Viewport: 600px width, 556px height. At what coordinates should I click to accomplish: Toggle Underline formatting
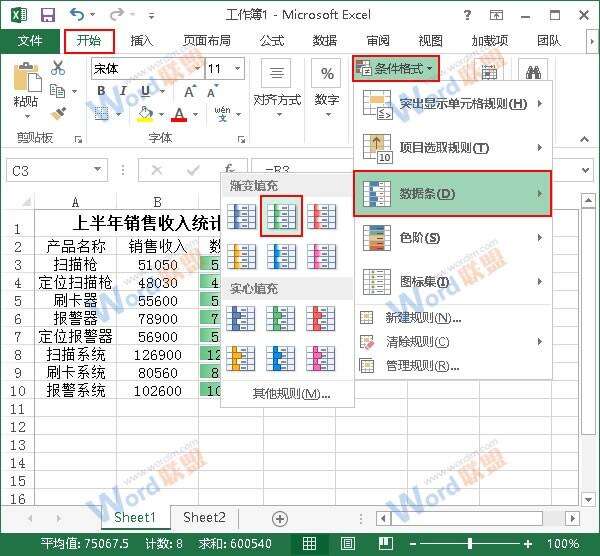point(145,91)
